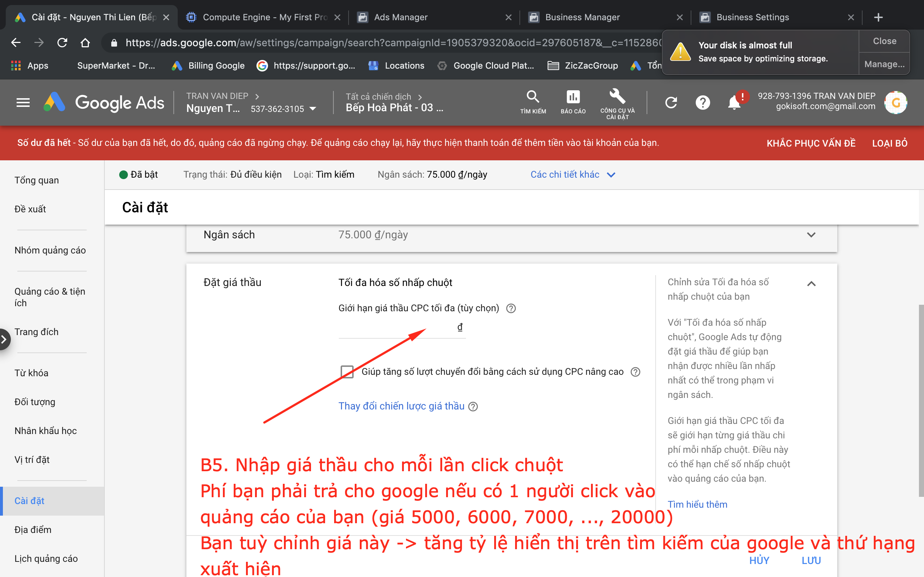Open the Google Ads hamburger menu
The height and width of the screenshot is (577, 924).
[23, 102]
